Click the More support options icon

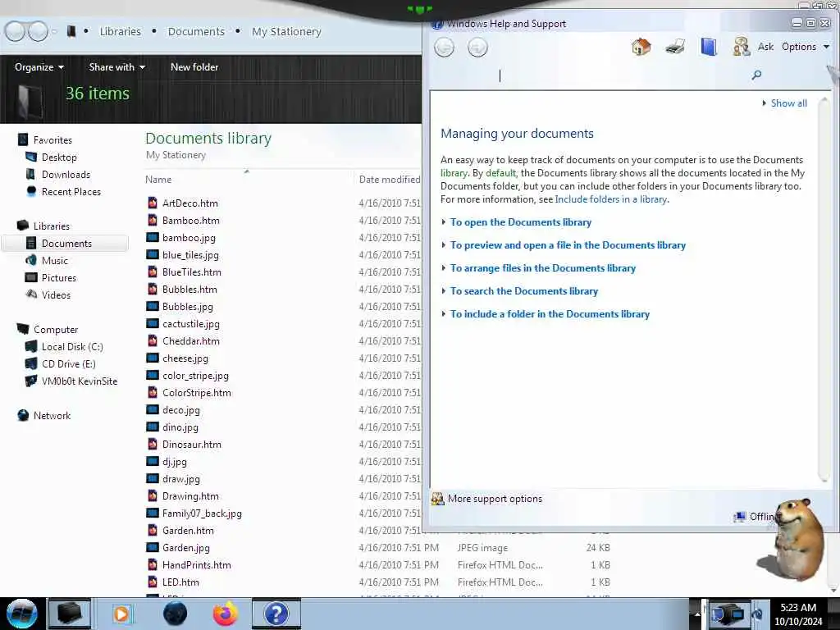[438, 499]
